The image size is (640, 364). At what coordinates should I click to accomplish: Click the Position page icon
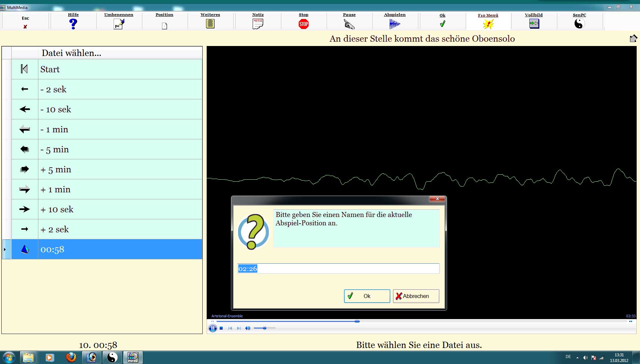pos(164,26)
